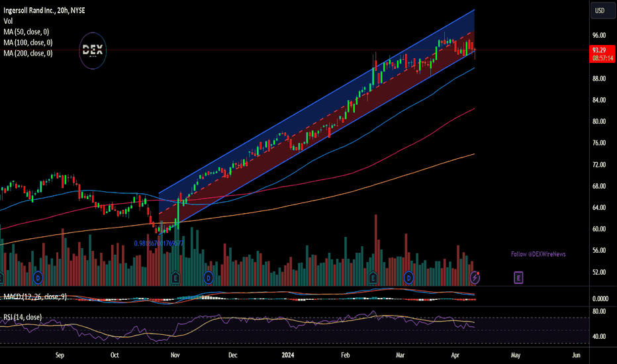Select the RSI (14, close) label
The height and width of the screenshot is (364, 617).
click(23, 317)
